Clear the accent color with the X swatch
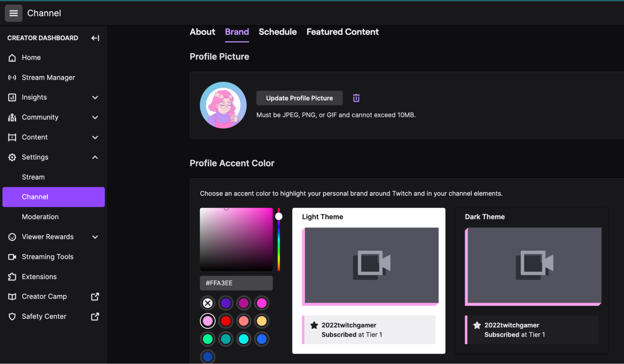This screenshot has height=364, width=624. (207, 303)
